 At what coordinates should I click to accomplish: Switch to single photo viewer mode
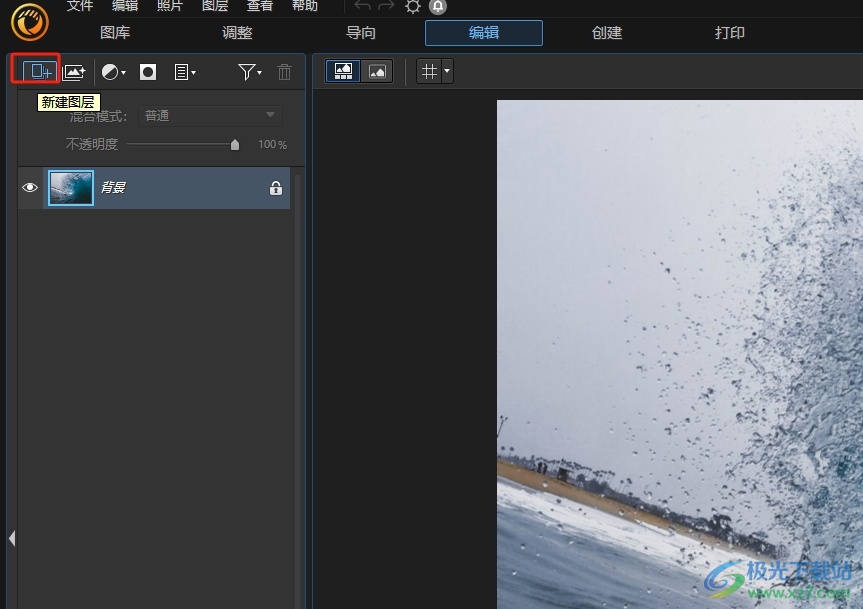pos(377,72)
